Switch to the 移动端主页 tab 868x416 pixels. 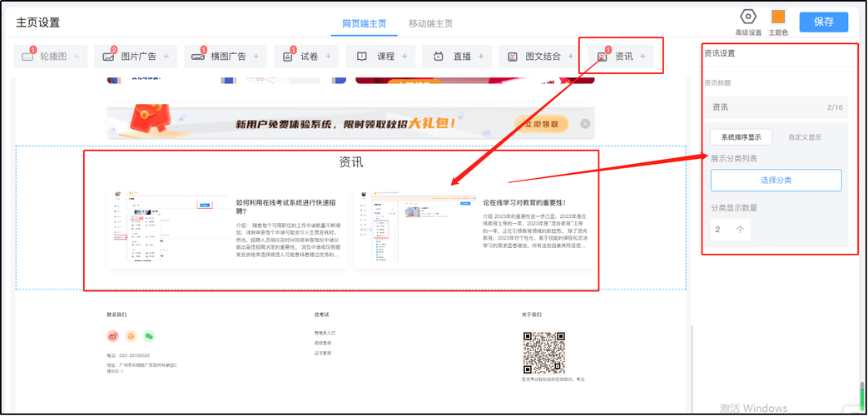(x=430, y=23)
